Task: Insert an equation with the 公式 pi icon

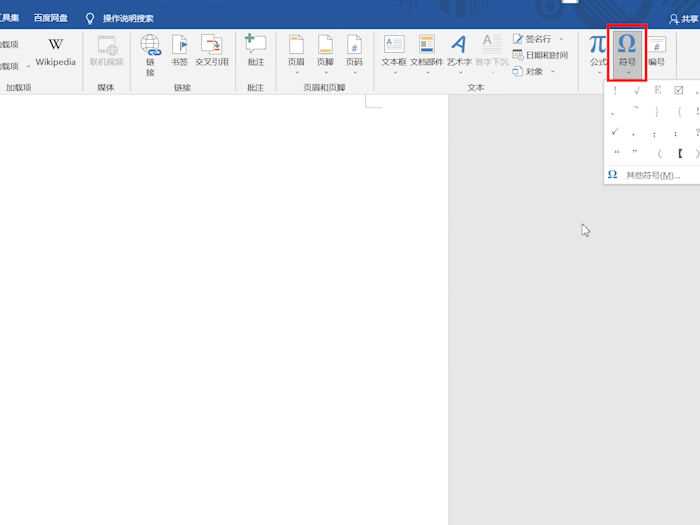Action: tap(598, 50)
